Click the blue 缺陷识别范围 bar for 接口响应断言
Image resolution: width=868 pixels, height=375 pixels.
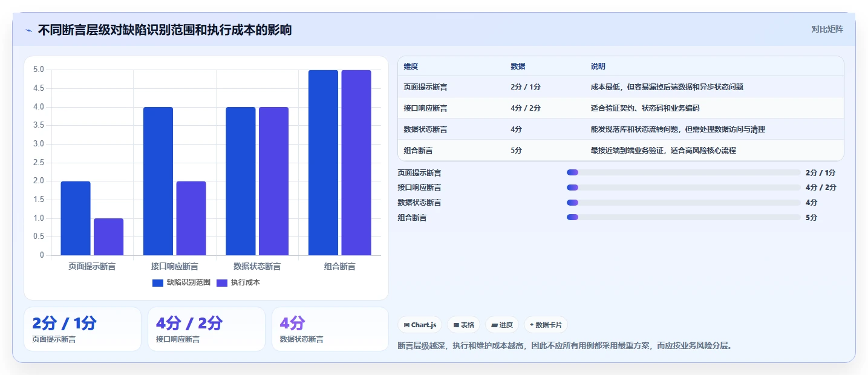158,181
